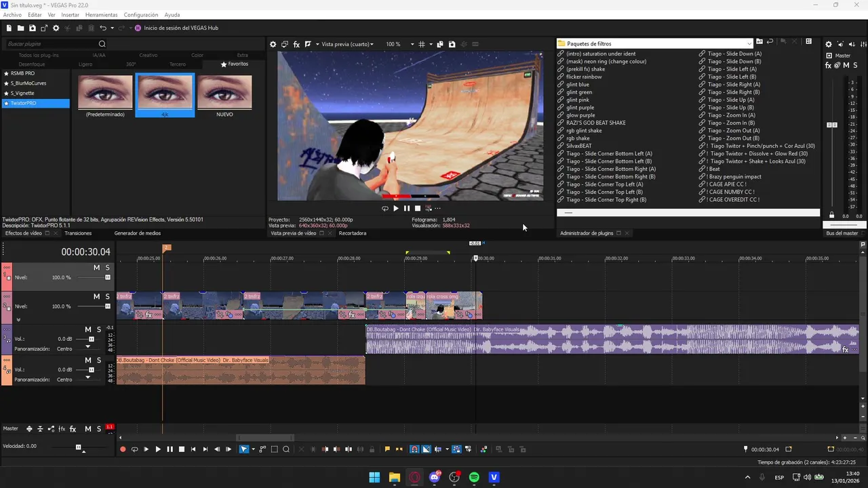This screenshot has width=868, height=488.
Task: Click first video track Nivel slider handle
Action: (107, 277)
